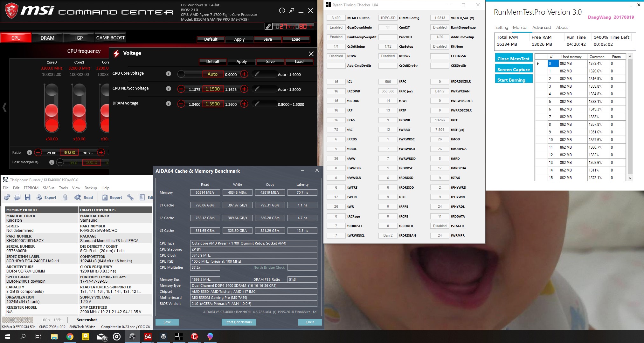The image size is (644, 343).
Task: Click the Read toolbar button in Thaiphoon Burner
Action: tap(84, 197)
